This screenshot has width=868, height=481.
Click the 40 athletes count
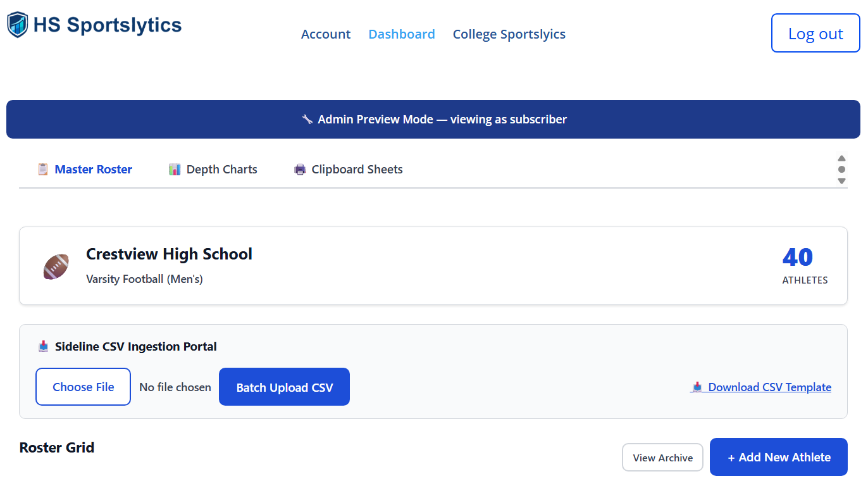798,257
